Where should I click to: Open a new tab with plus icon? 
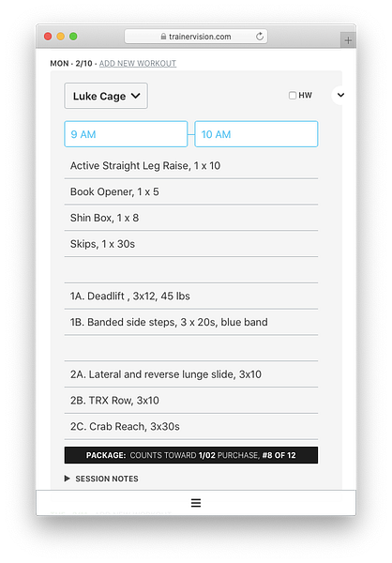pyautogui.click(x=348, y=40)
